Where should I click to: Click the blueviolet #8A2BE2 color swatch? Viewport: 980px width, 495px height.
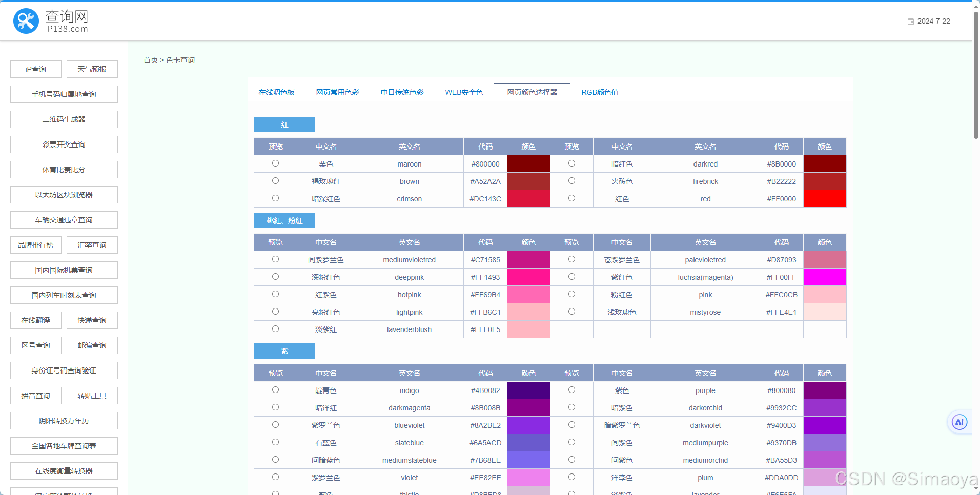tap(528, 425)
